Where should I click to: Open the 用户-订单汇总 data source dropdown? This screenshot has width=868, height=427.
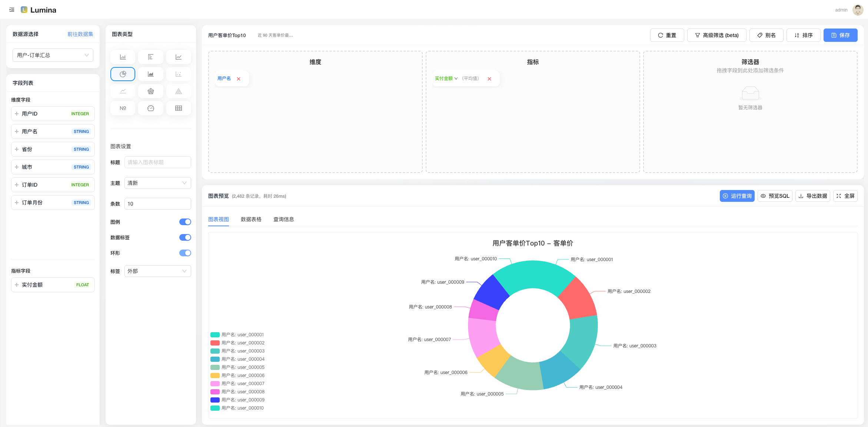click(x=53, y=55)
